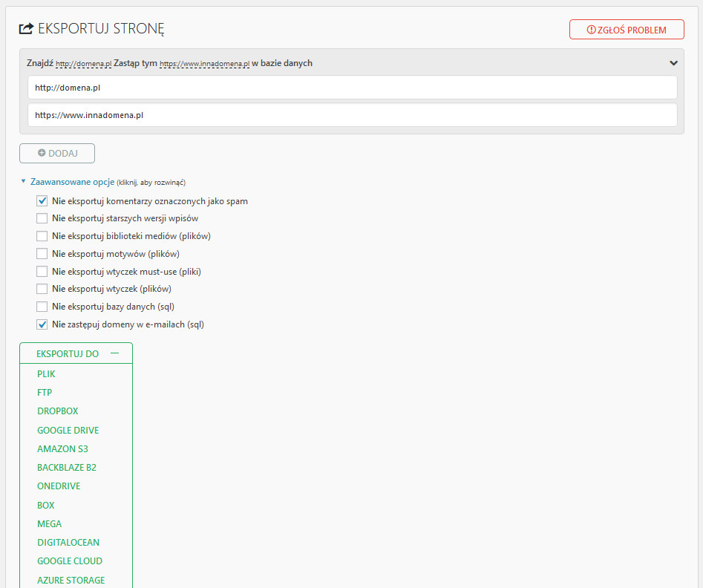The height and width of the screenshot is (588, 703).
Task: Collapse the Zaawansowane opcje triangle
Action: click(x=23, y=181)
